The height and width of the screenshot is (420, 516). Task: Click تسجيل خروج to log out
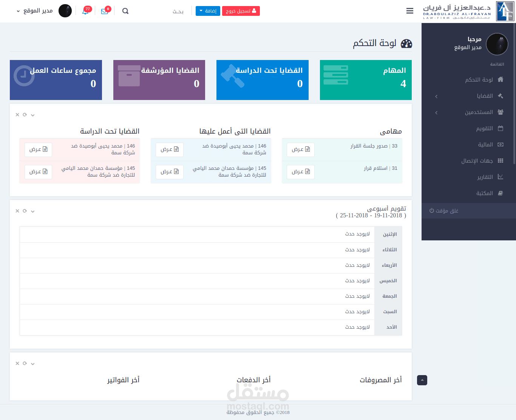241,11
